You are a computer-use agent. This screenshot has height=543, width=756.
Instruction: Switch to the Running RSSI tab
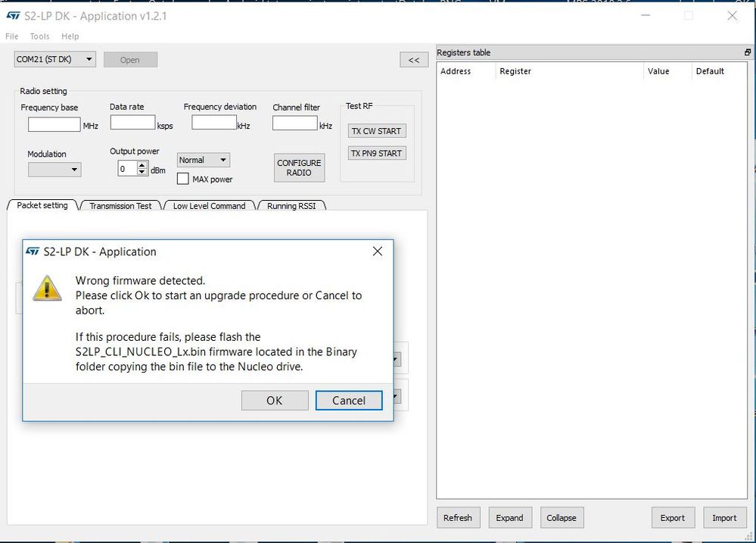pos(291,206)
